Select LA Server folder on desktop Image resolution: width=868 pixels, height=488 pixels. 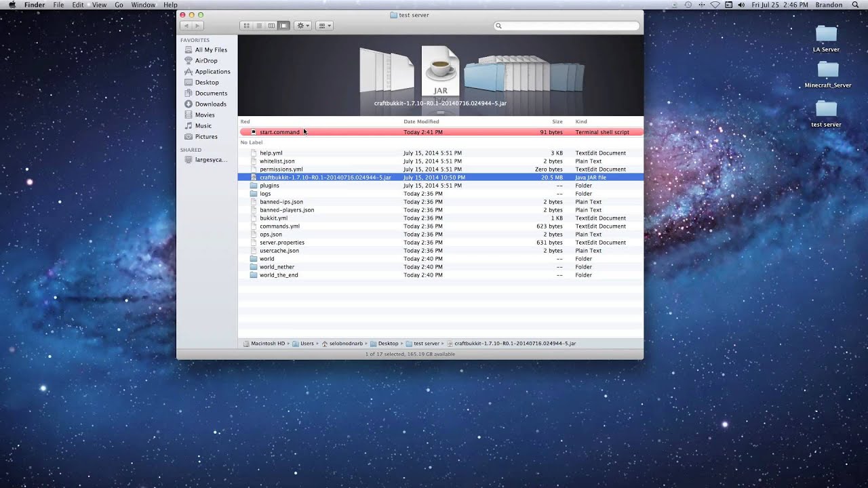826,39
